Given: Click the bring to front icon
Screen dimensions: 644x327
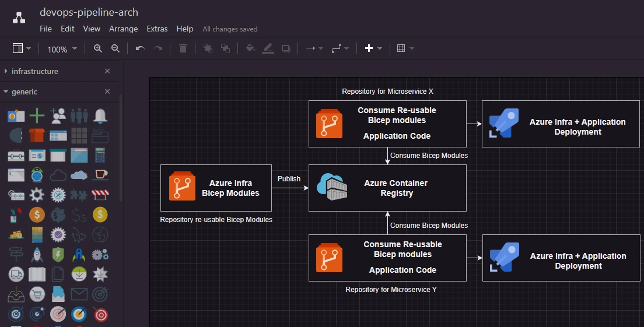Looking at the screenshot, I should click(208, 48).
